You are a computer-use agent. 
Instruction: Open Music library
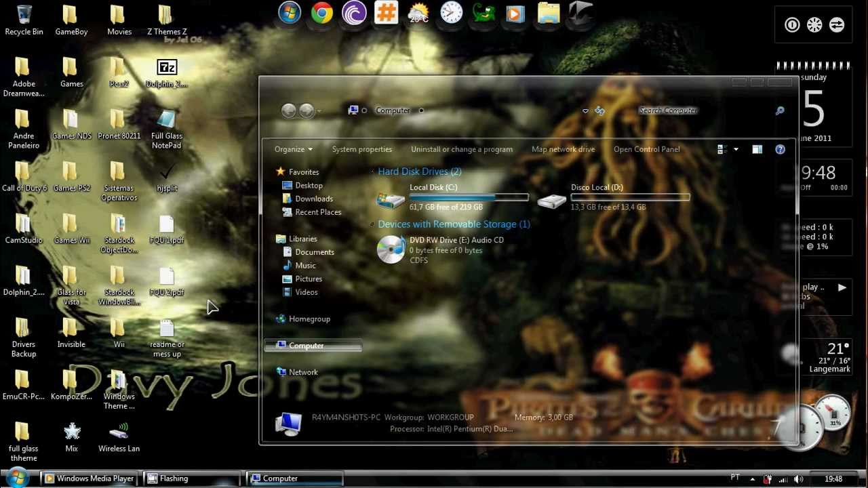[x=299, y=266]
